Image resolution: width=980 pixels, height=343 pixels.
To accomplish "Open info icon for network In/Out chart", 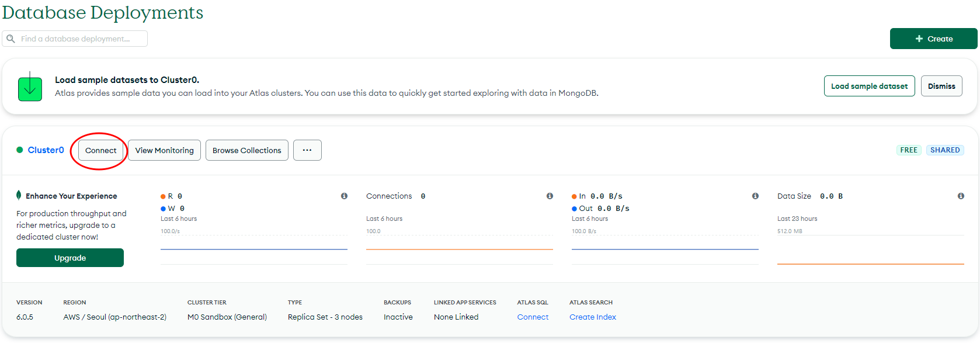I will pyautogui.click(x=755, y=196).
